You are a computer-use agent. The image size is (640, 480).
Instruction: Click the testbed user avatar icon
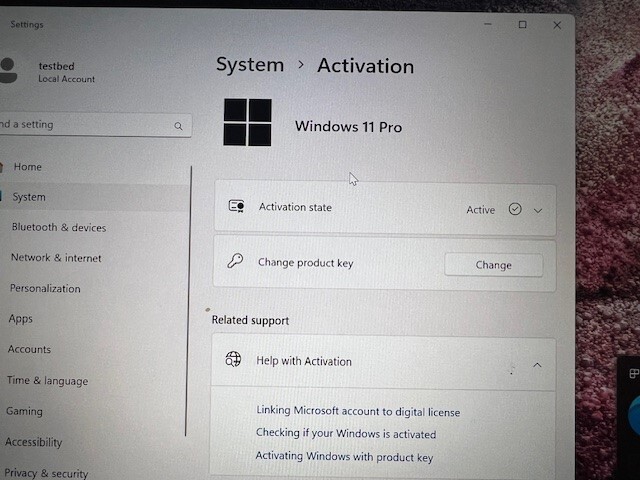coord(8,71)
